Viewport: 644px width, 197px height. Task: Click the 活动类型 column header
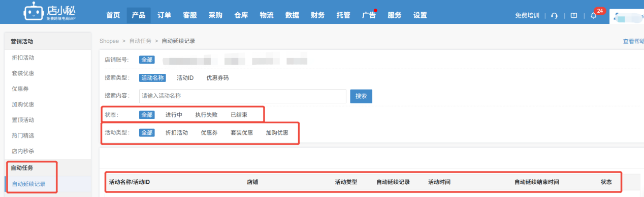pyautogui.click(x=346, y=182)
